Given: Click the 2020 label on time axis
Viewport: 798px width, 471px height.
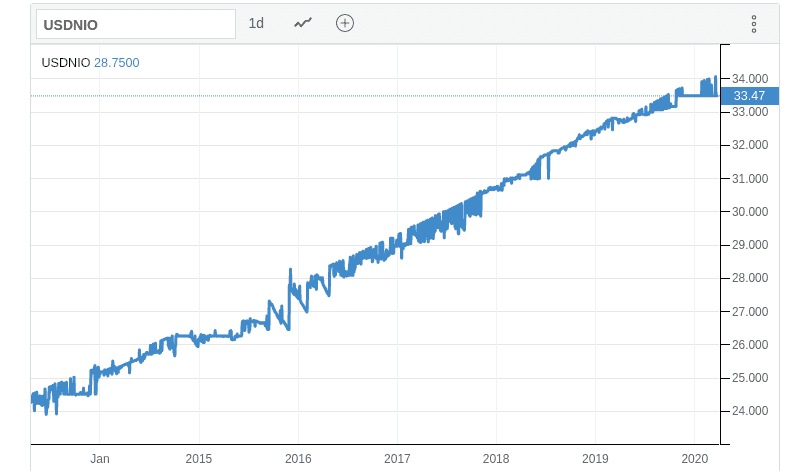Looking at the screenshot, I should tap(695, 459).
